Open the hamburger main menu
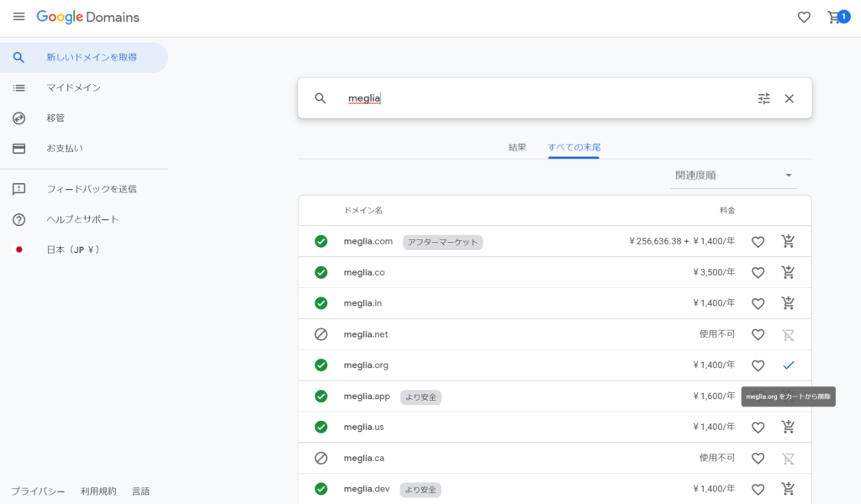Screen dimensions: 861x504 [x=18, y=17]
